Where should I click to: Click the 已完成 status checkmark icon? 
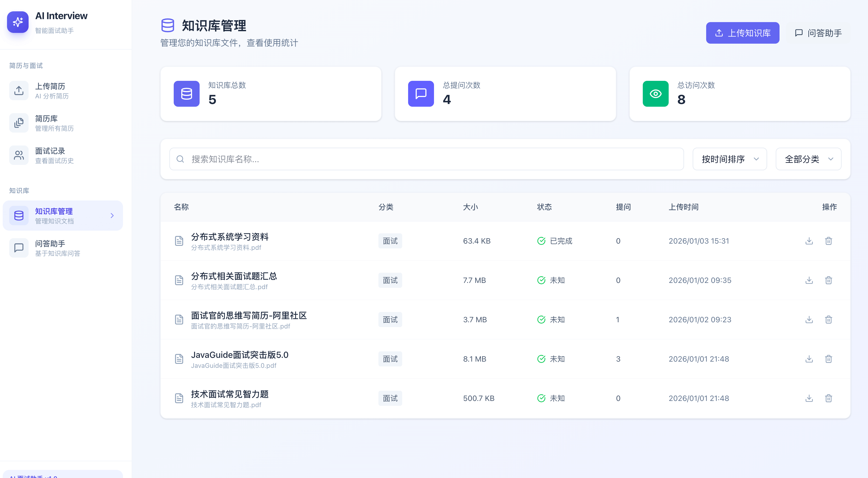[541, 241]
